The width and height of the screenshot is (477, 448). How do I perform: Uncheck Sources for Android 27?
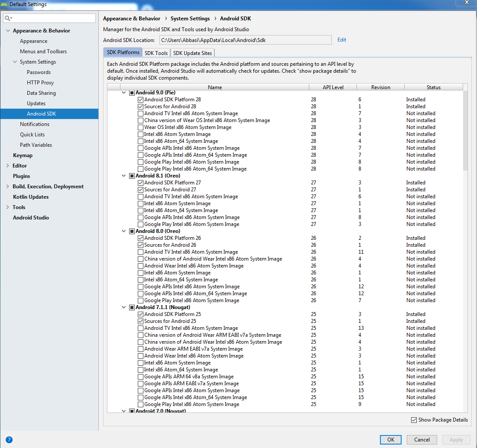coord(140,190)
